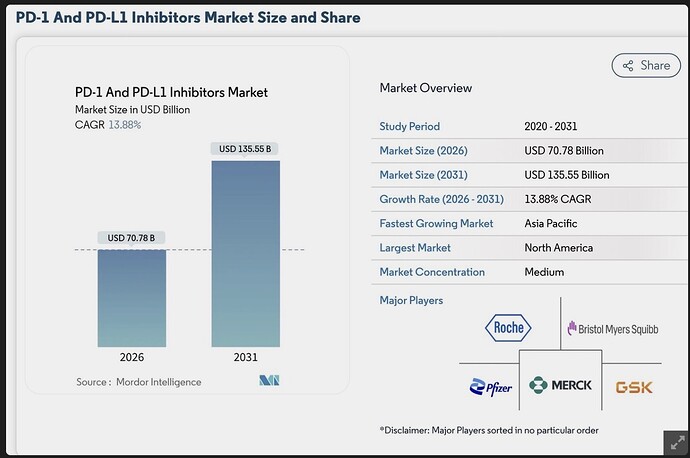
Task: Select the Pfizer logo
Action: point(491,387)
